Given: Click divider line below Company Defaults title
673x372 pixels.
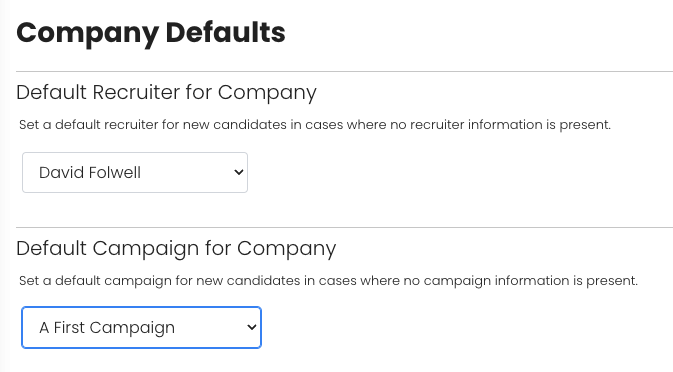Looking at the screenshot, I should click(345, 71).
